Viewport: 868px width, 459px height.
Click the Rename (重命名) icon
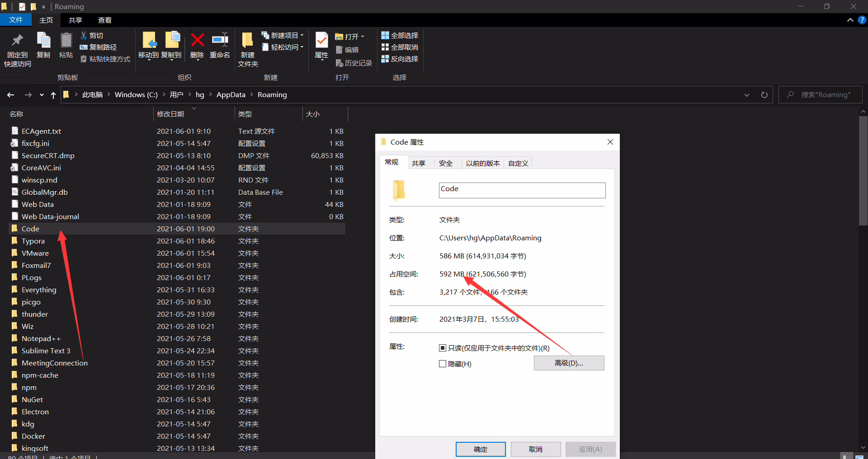click(x=220, y=40)
